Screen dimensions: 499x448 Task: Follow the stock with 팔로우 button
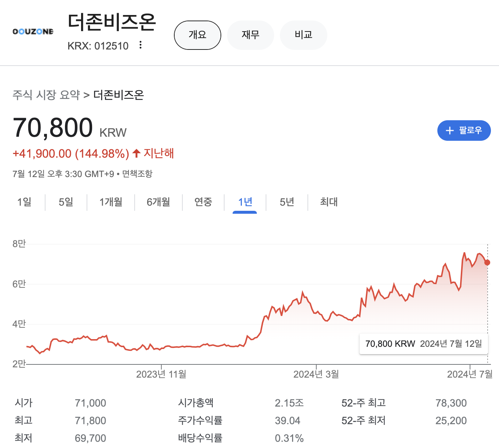point(464,131)
